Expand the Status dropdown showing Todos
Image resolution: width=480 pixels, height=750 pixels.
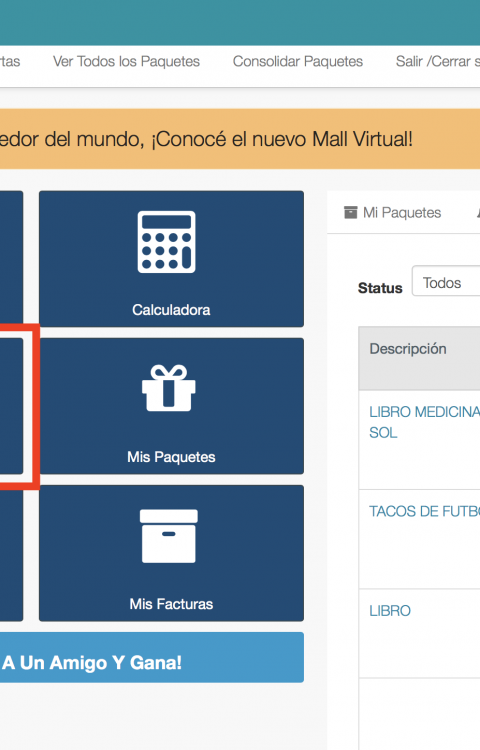point(446,281)
